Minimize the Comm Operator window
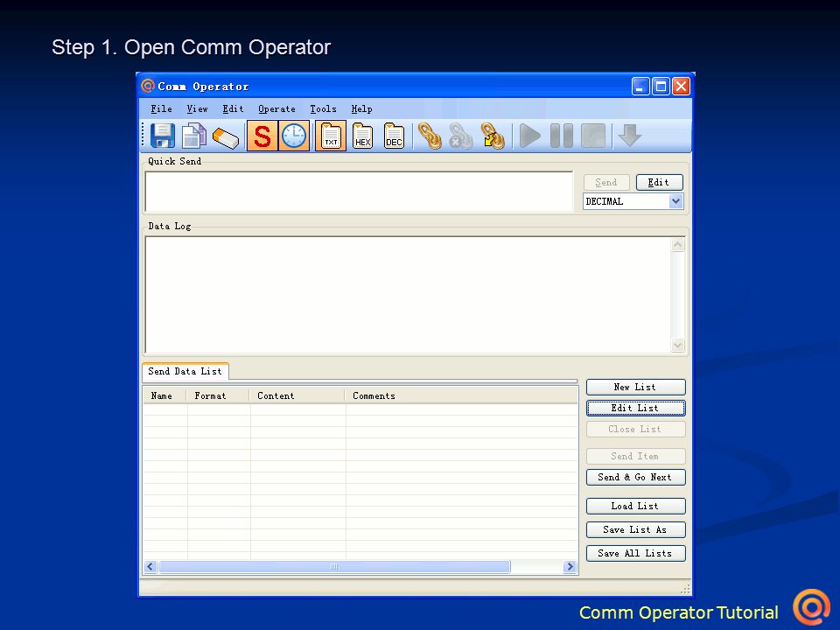The height and width of the screenshot is (630, 840). [x=640, y=87]
